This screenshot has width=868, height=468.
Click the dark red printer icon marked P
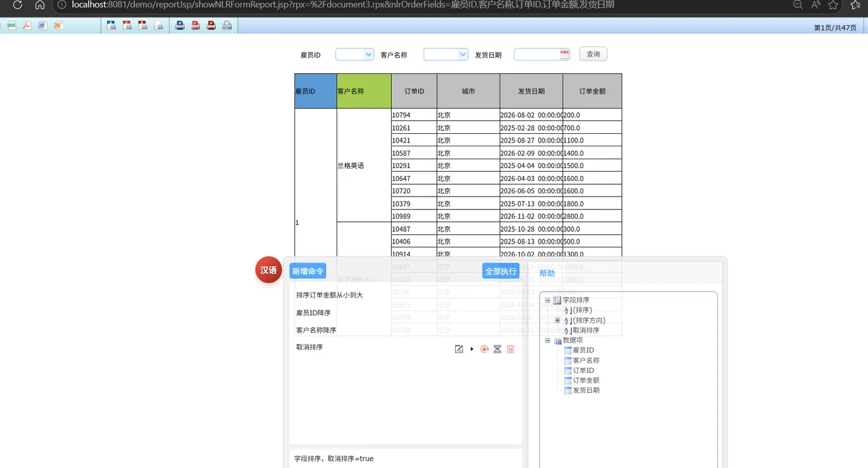coord(211,25)
